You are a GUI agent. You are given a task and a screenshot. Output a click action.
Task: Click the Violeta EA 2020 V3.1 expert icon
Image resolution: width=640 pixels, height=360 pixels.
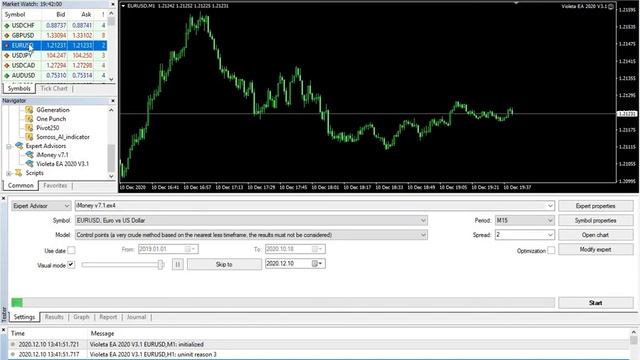29,164
